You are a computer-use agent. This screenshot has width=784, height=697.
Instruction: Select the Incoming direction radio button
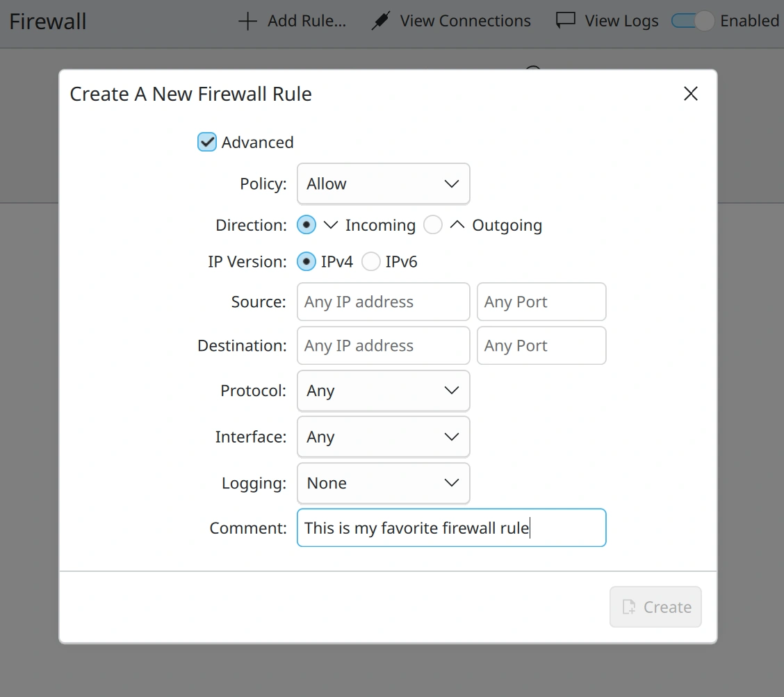click(x=307, y=225)
